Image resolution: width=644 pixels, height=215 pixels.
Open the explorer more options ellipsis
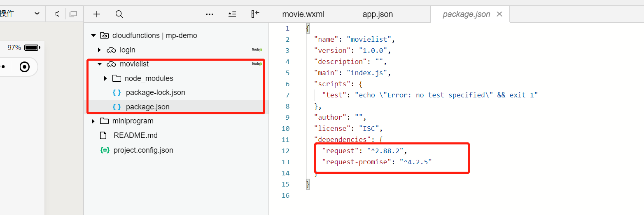coord(210,14)
